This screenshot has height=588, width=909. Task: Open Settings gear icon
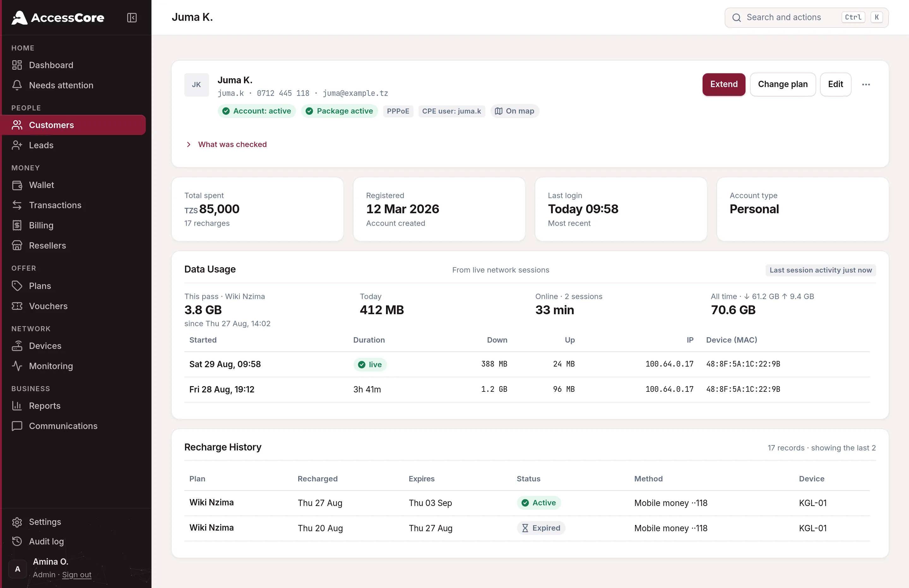tap(17, 522)
